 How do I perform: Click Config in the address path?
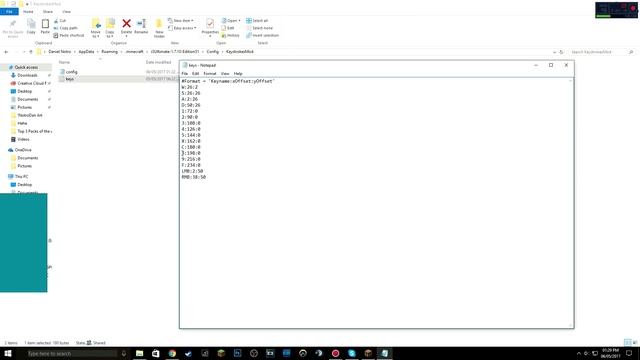tap(213, 52)
